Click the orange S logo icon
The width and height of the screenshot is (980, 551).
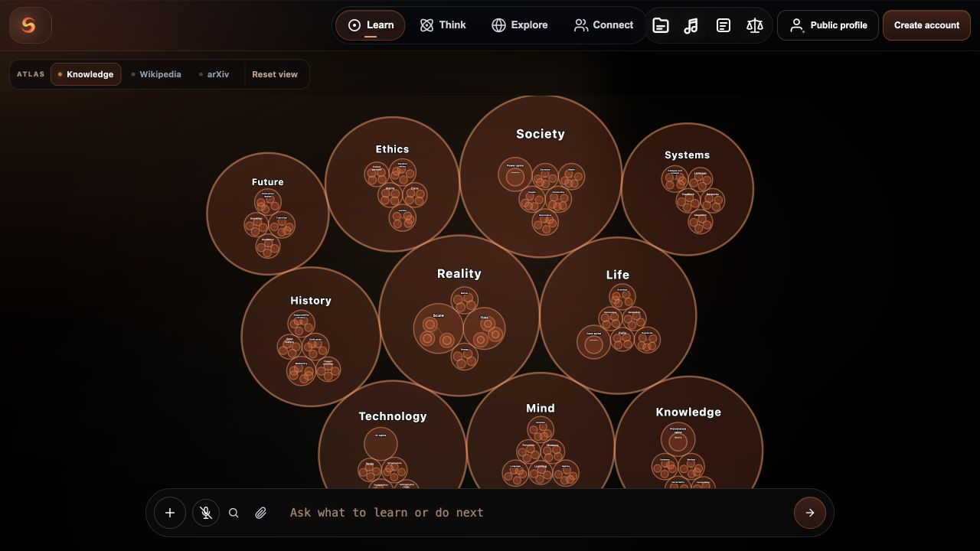click(31, 25)
